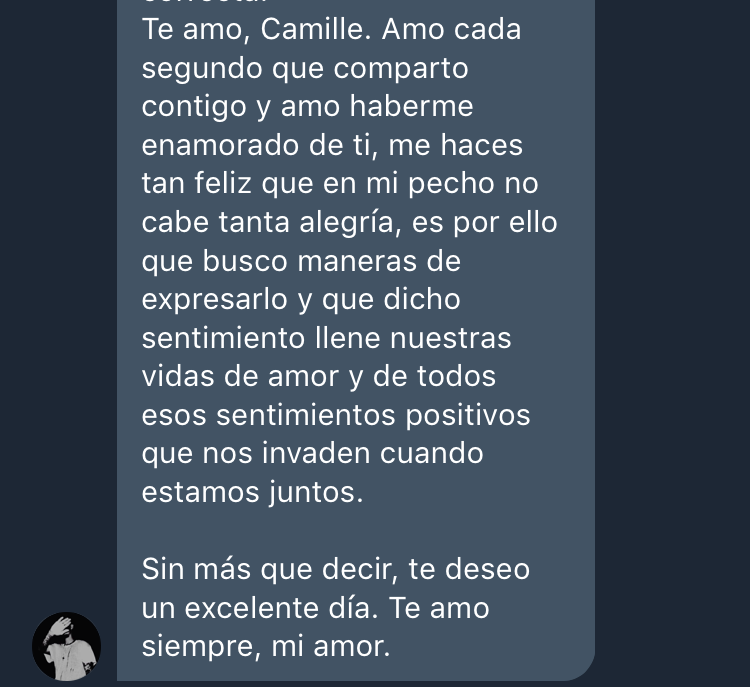The image size is (750, 687).
Task: Click the text "estamos juntos."
Action: point(253,492)
